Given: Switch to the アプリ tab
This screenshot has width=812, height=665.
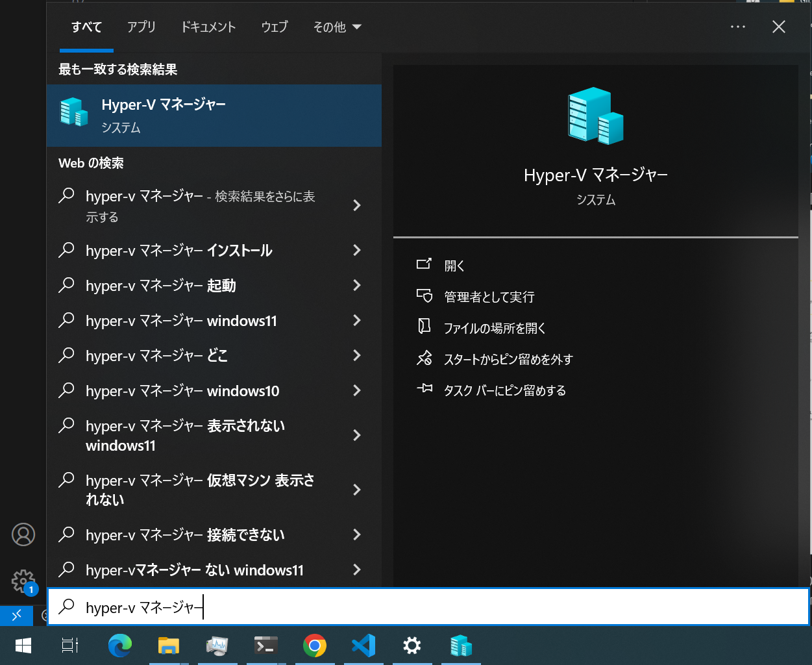Looking at the screenshot, I should pyautogui.click(x=141, y=27).
